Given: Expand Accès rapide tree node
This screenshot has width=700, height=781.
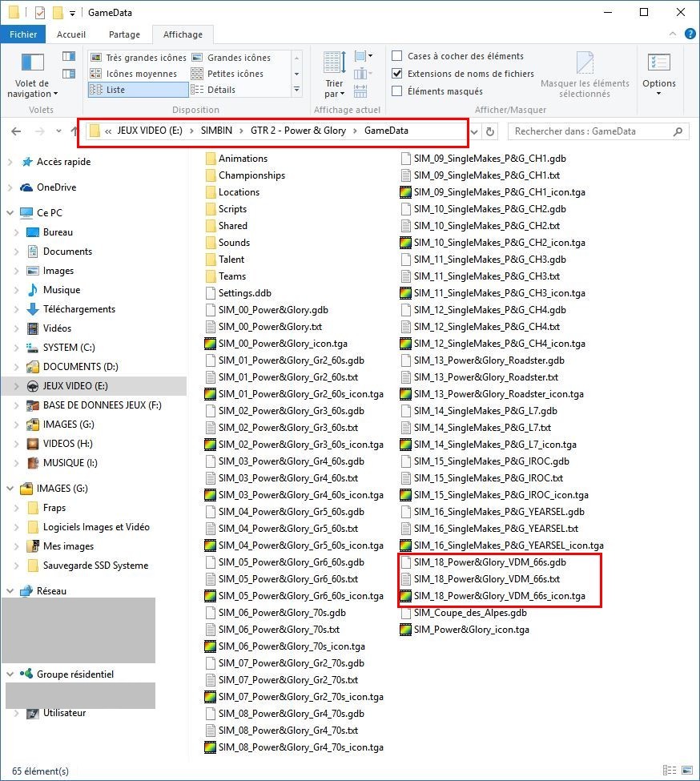Looking at the screenshot, I should click(10, 162).
